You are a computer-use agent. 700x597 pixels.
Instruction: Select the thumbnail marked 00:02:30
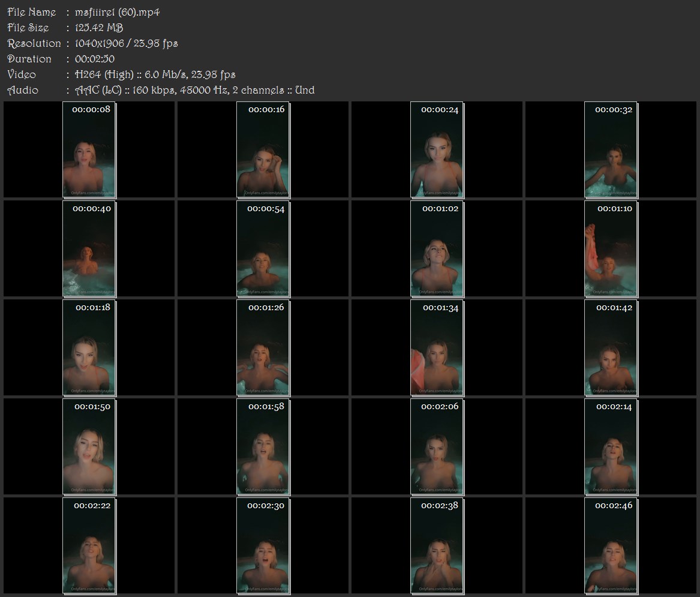tap(263, 546)
